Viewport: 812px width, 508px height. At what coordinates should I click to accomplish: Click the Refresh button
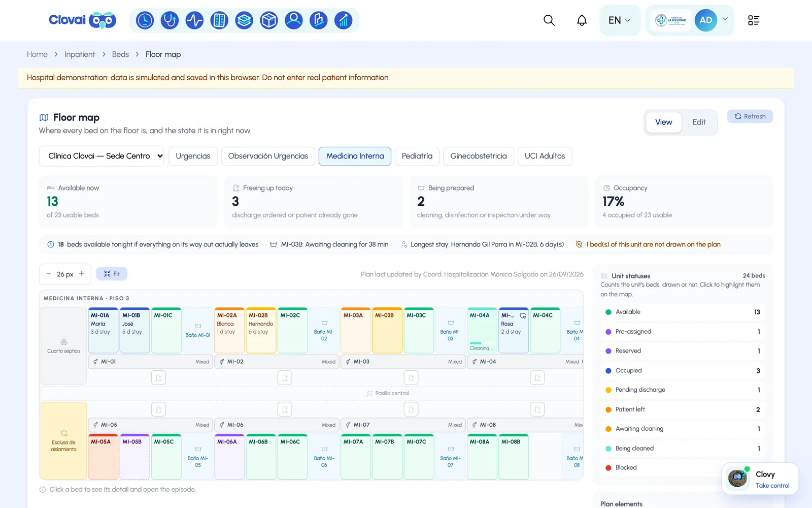point(750,116)
